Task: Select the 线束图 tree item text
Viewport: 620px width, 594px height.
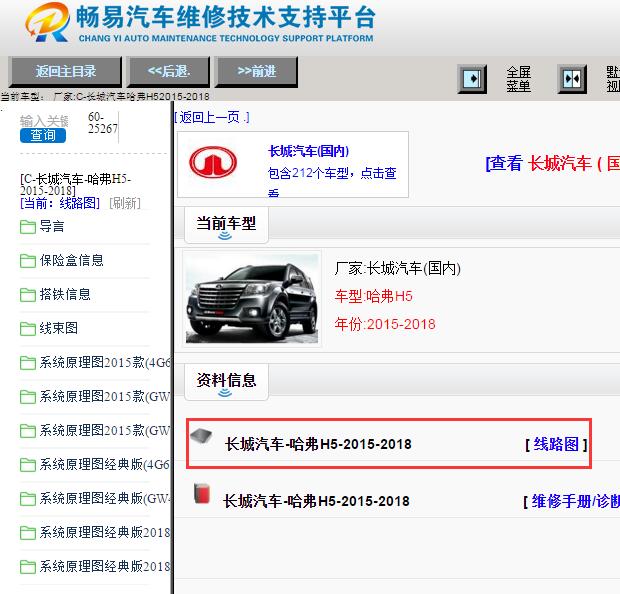Action: pyautogui.click(x=59, y=328)
